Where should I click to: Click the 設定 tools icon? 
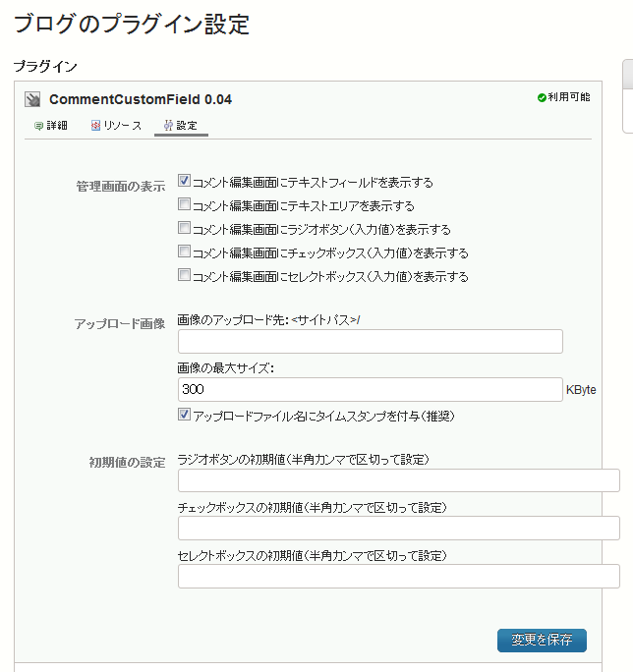click(x=168, y=126)
